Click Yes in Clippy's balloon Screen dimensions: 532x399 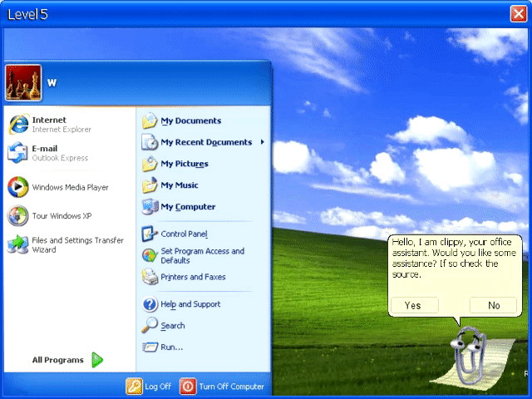click(414, 305)
